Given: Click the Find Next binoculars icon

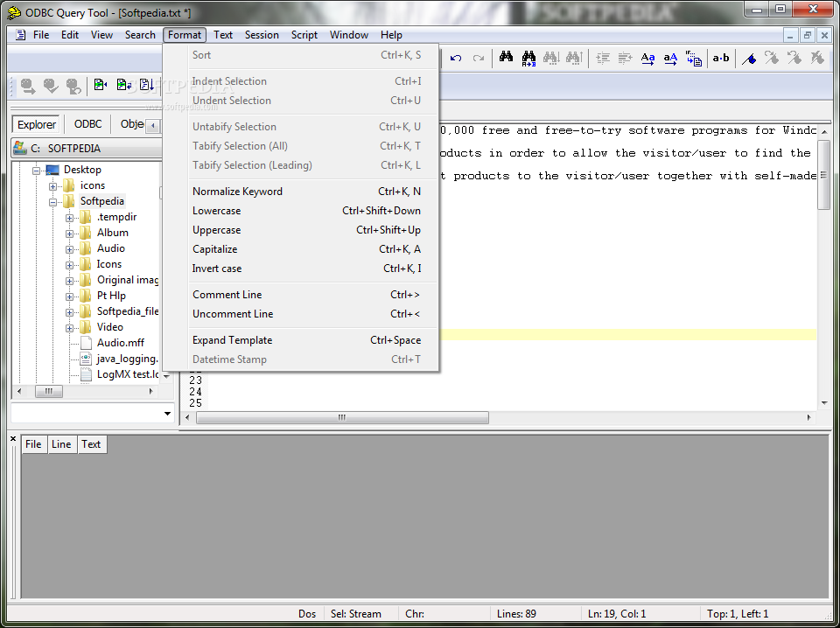Looking at the screenshot, I should tap(551, 58).
